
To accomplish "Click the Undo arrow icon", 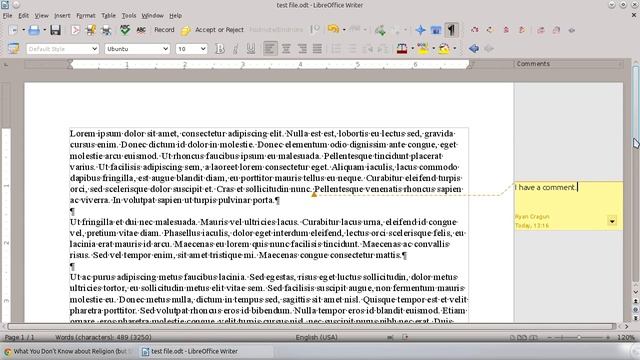I will pos(333,29).
